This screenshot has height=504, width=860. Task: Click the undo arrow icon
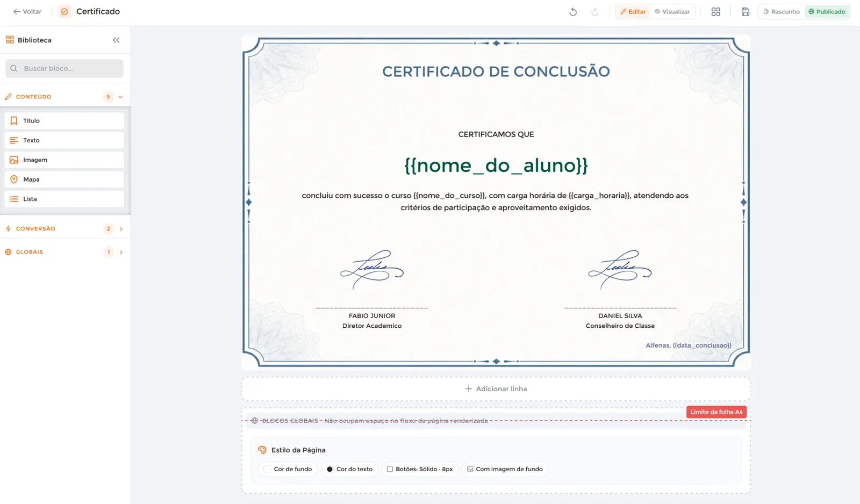(573, 12)
